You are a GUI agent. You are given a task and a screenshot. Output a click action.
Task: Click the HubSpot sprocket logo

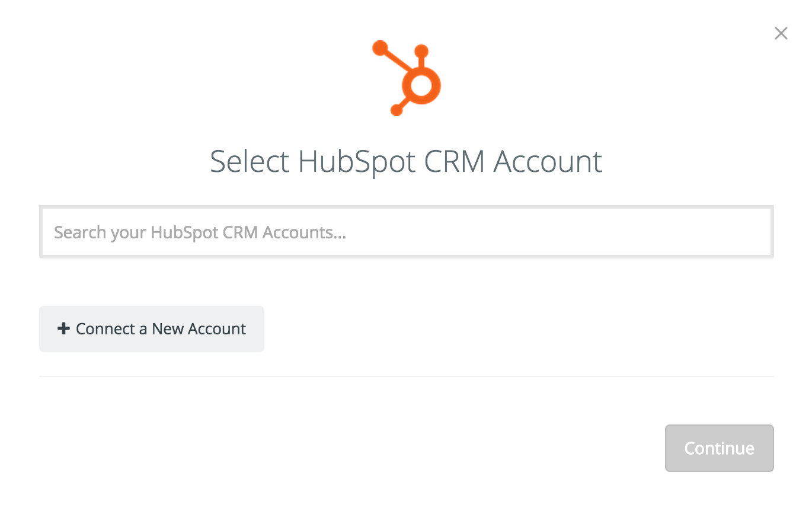click(407, 78)
